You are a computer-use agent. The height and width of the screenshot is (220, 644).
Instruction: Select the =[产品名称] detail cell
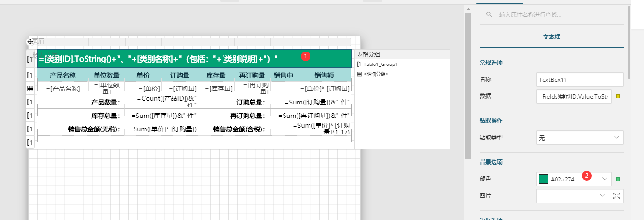click(x=63, y=88)
